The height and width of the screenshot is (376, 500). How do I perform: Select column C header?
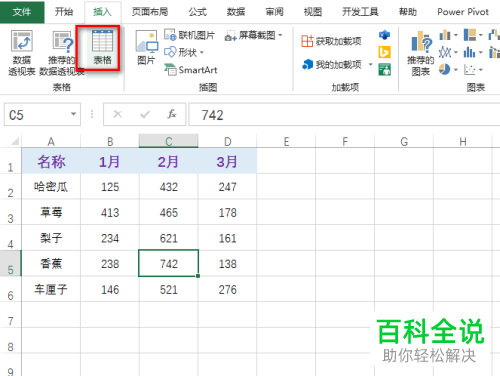click(169, 141)
